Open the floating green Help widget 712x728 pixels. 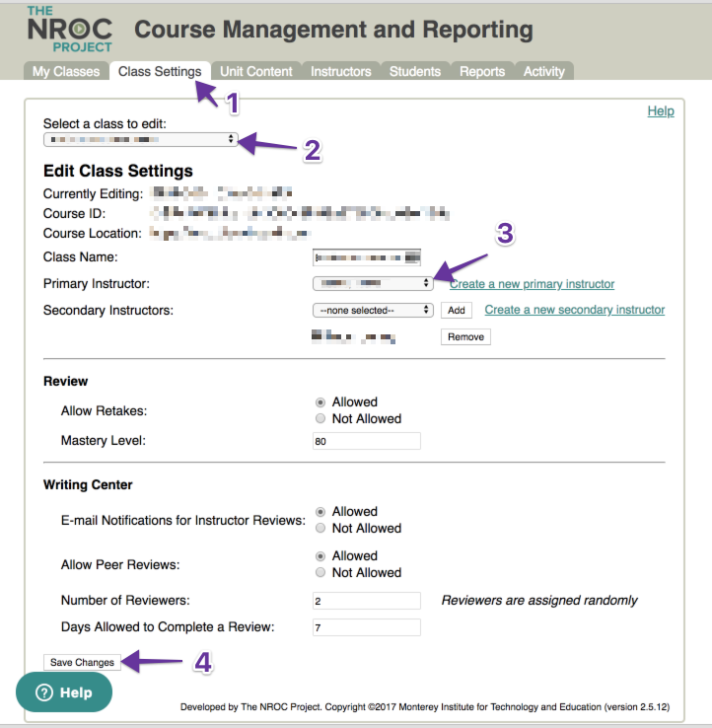[64, 692]
